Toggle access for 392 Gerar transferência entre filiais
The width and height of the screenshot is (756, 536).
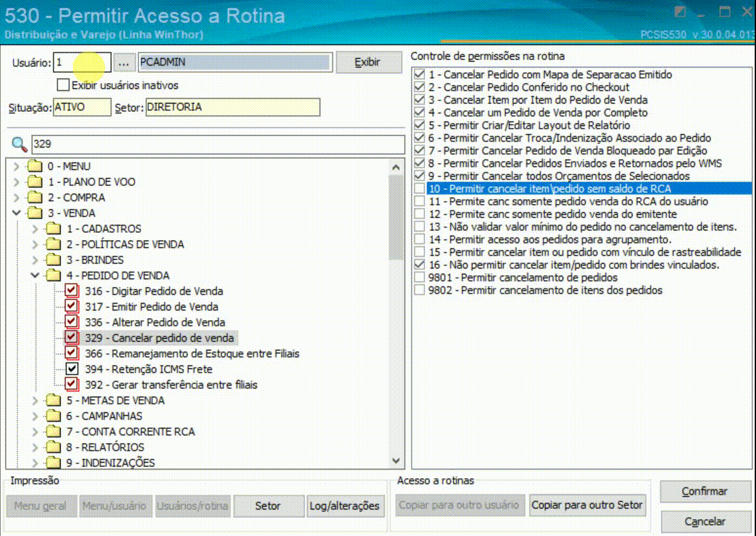72,384
